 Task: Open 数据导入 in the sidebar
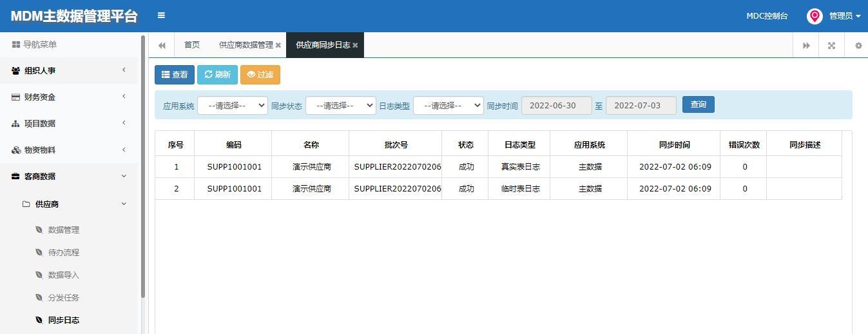coord(63,275)
